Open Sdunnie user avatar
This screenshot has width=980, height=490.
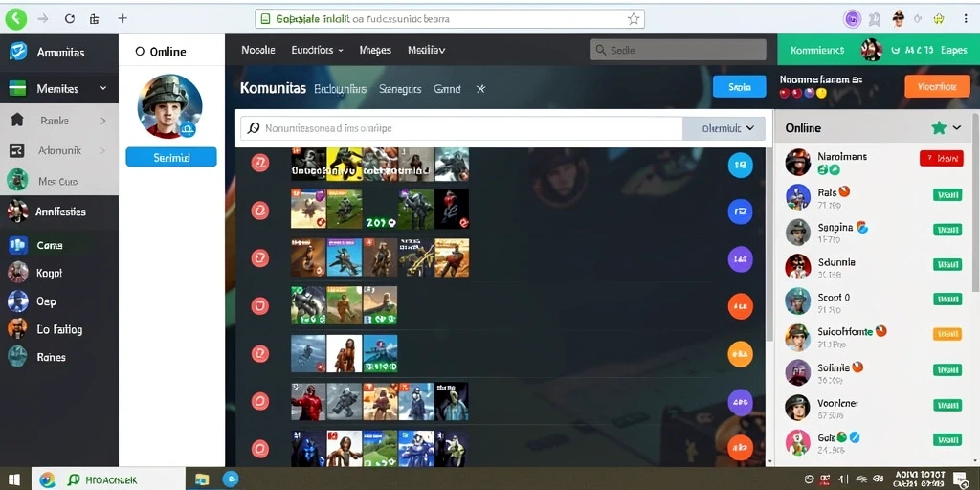pyautogui.click(x=798, y=266)
